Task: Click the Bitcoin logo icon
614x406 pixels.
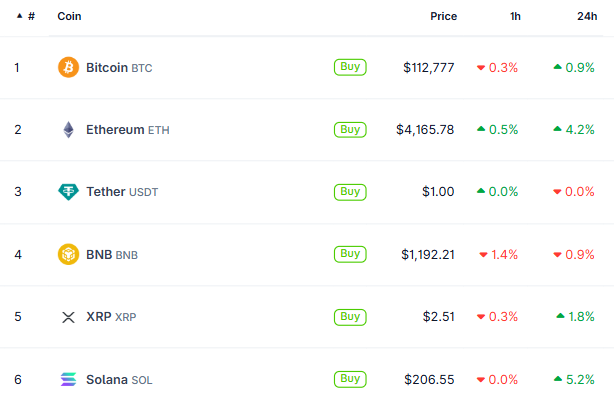Action: [x=68, y=68]
